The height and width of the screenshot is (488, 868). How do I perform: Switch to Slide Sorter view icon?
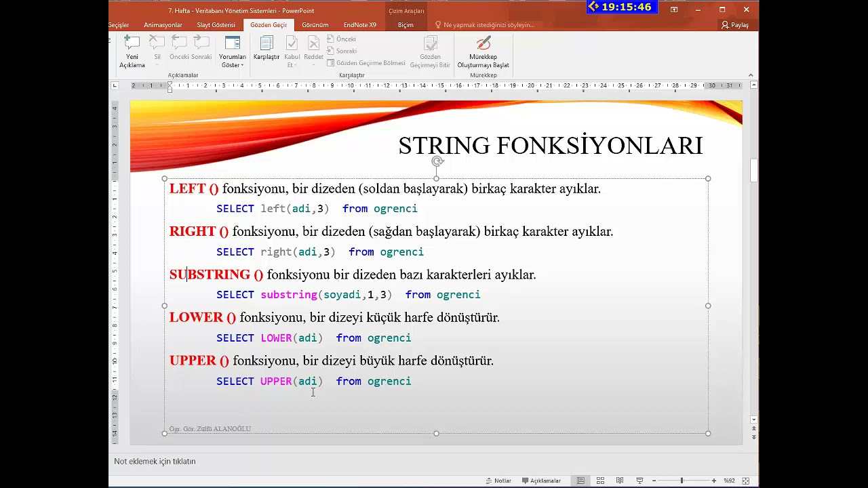click(x=600, y=481)
